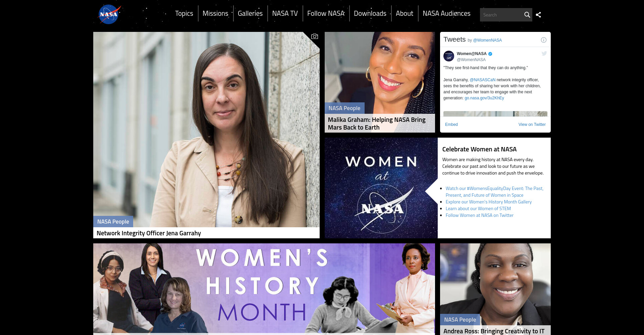
Task: Click the Women@NASA profile avatar
Action: pyautogui.click(x=449, y=56)
